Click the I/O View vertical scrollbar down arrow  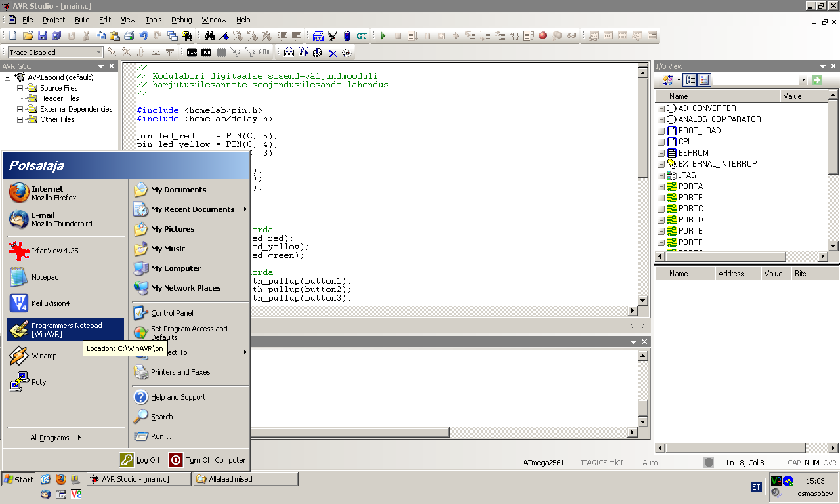point(833,245)
